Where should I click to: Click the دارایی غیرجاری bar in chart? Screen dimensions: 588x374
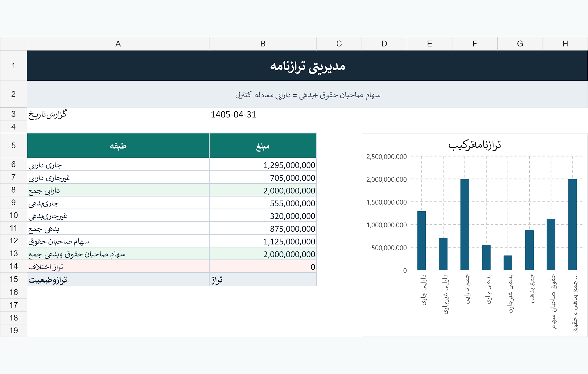tap(443, 254)
